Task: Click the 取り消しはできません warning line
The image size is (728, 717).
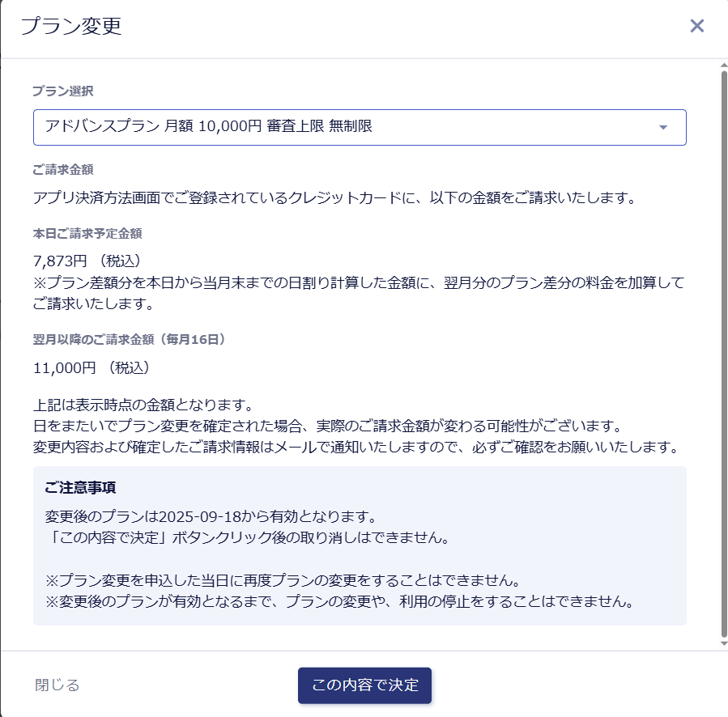Action: pos(246,537)
